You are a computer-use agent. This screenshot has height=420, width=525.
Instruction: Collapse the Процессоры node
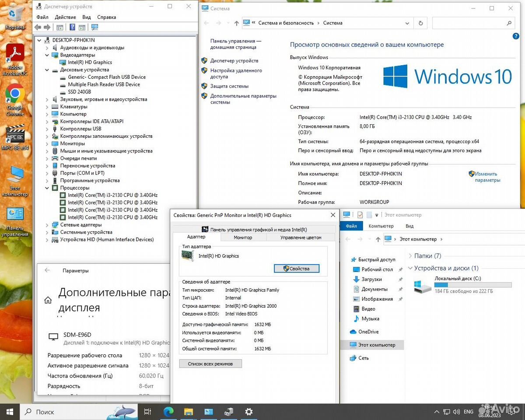47,188
